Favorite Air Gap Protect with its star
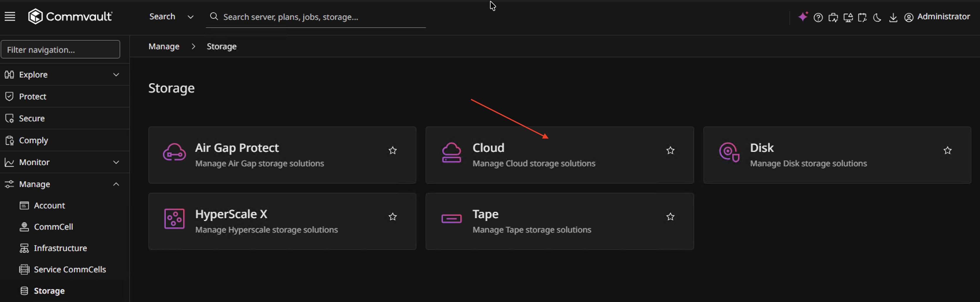This screenshot has width=980, height=302. point(393,150)
